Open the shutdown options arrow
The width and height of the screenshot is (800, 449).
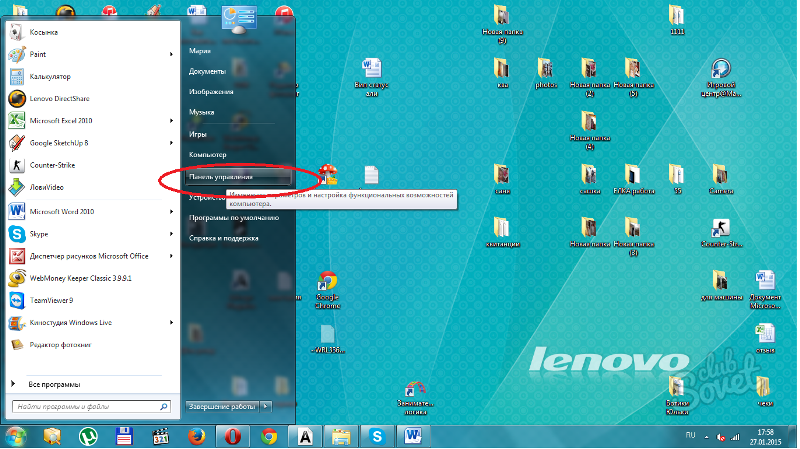tap(265, 406)
